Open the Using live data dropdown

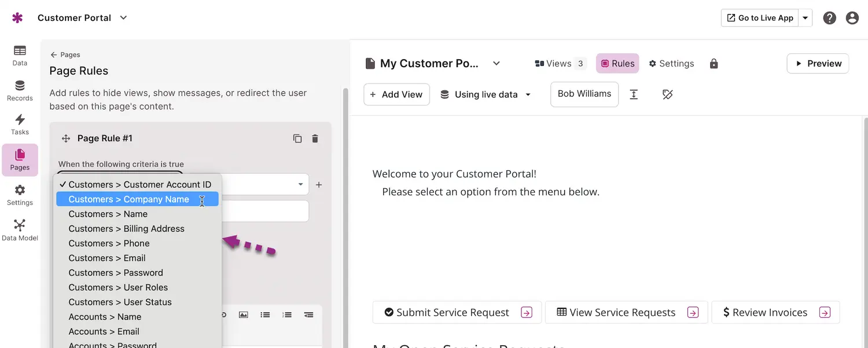[486, 94]
